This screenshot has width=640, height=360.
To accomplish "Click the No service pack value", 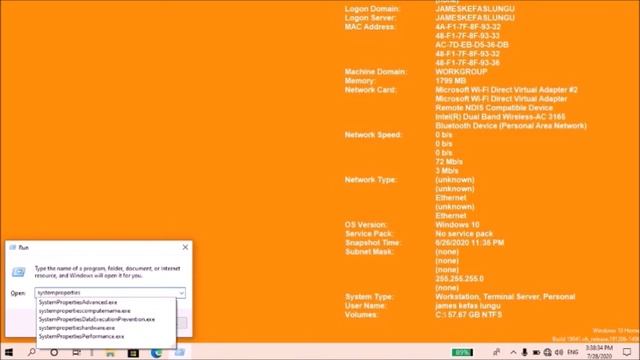I will click(464, 233).
